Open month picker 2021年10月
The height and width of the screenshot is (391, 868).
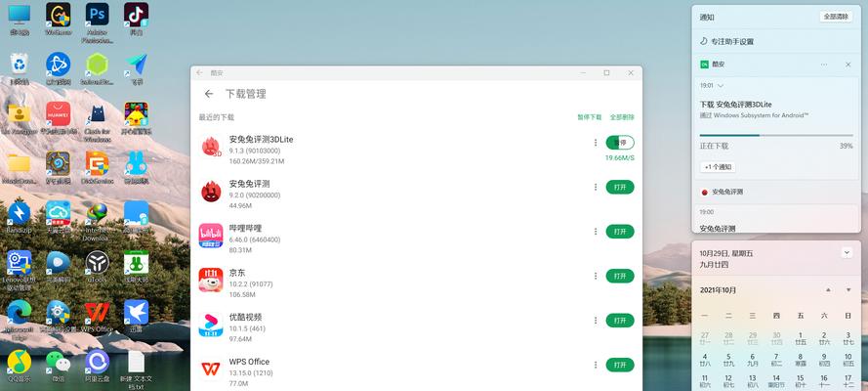point(718,290)
